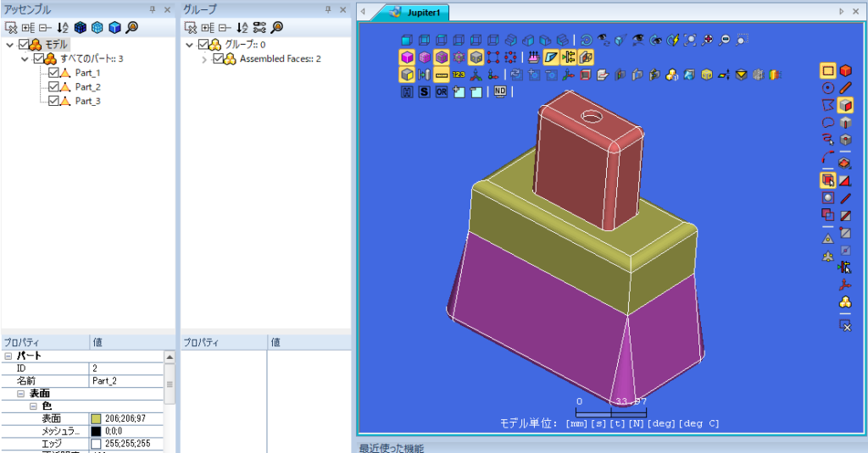
Task: Select Part_2 in the assembly tree
Action: click(88, 87)
